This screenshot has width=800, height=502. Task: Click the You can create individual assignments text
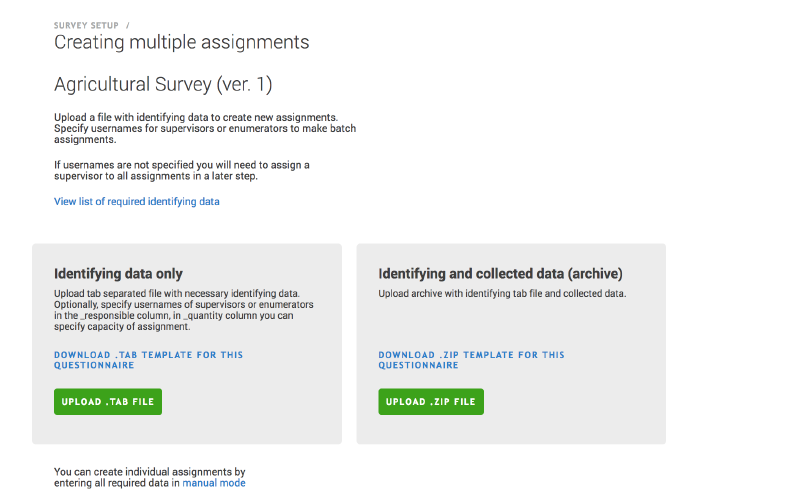(149, 471)
